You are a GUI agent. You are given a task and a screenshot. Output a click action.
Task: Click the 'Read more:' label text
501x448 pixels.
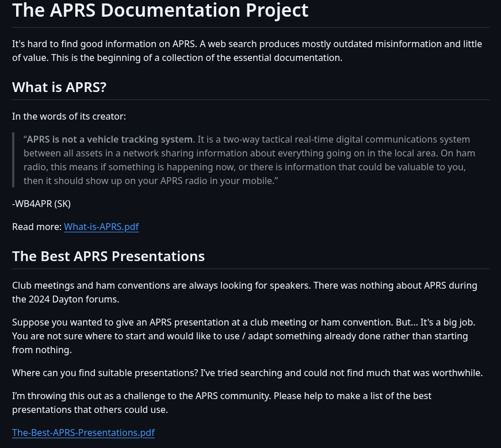click(37, 227)
